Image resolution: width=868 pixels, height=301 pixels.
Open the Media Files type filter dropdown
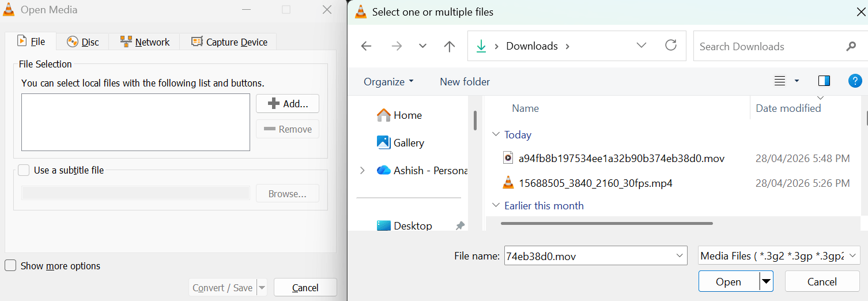779,255
